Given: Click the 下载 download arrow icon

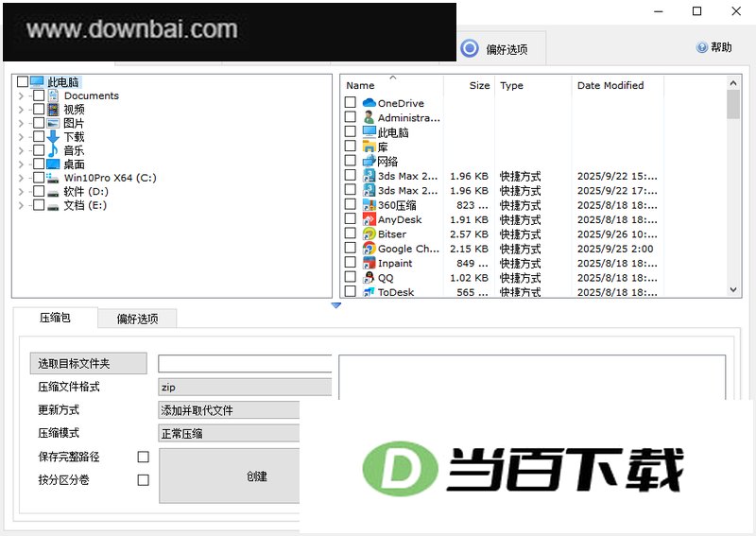Looking at the screenshot, I should [x=53, y=136].
